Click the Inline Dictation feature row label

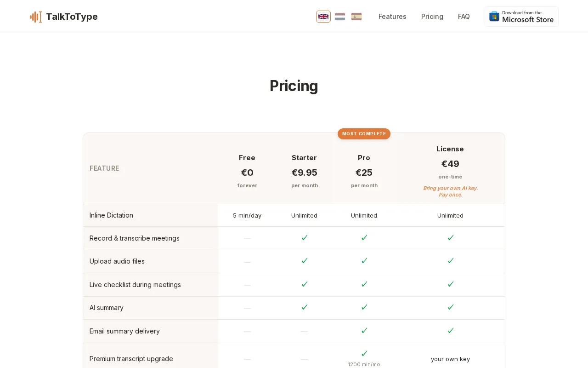[111, 215]
